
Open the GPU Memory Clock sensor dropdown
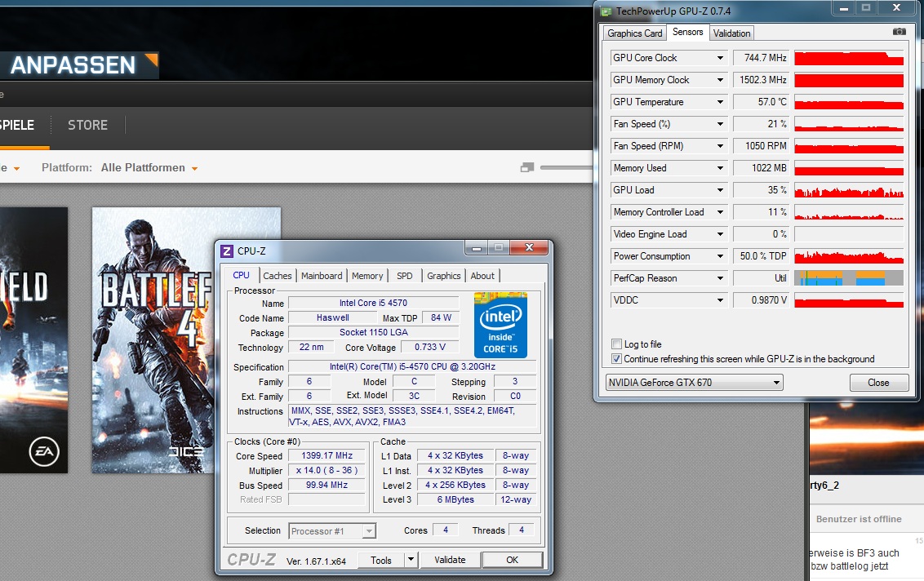pyautogui.click(x=720, y=79)
